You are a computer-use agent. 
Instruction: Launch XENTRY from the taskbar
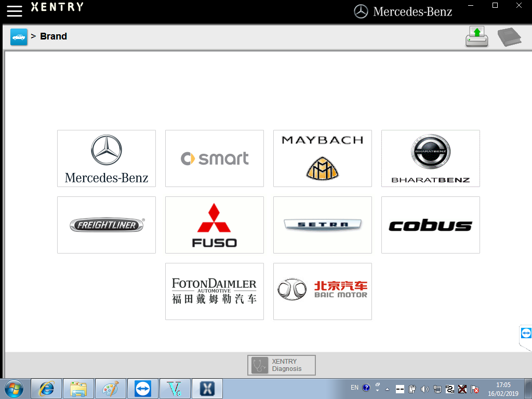[x=207, y=388]
